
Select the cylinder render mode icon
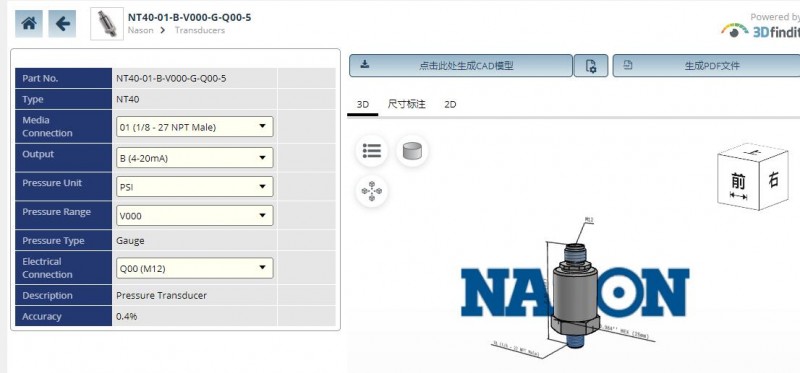coord(412,151)
